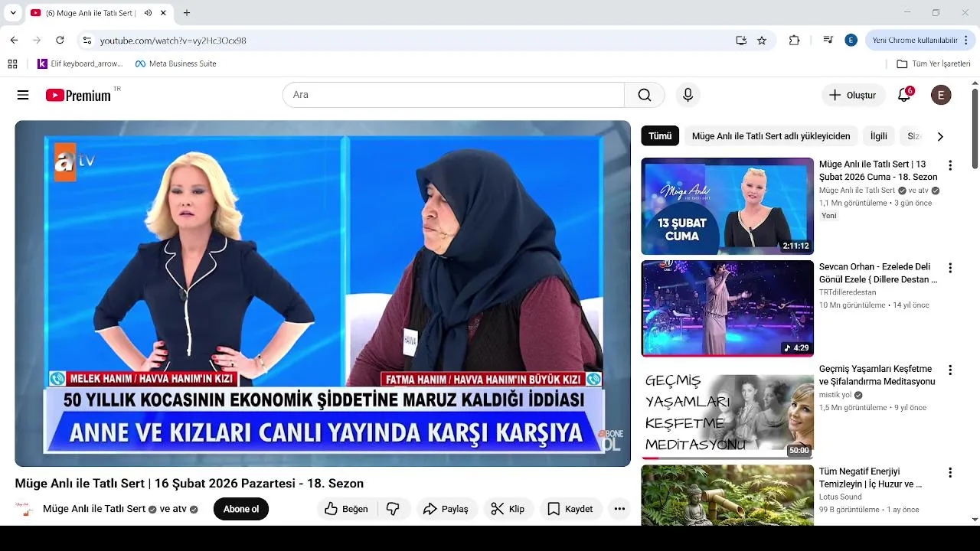The height and width of the screenshot is (551, 980).
Task: Share the video via Paylaş
Action: coord(446,509)
